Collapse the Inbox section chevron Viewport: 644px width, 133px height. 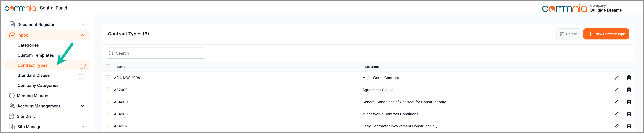pyautogui.click(x=82, y=35)
